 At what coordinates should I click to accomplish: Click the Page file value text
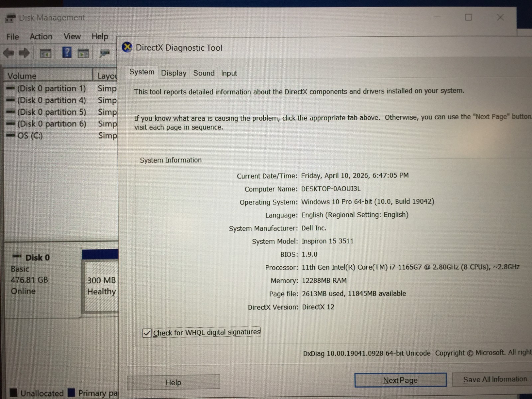[354, 294]
